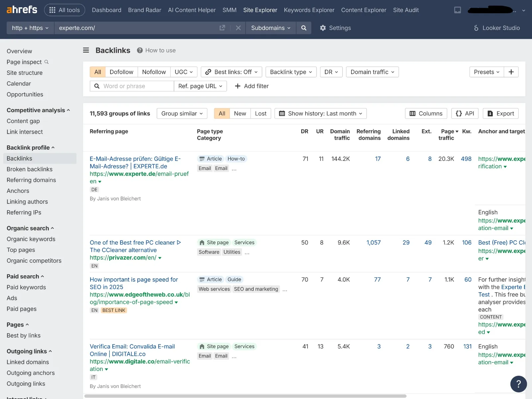This screenshot has height=399, width=532.
Task: Open the http + https protocol dropdown
Action: click(x=30, y=28)
